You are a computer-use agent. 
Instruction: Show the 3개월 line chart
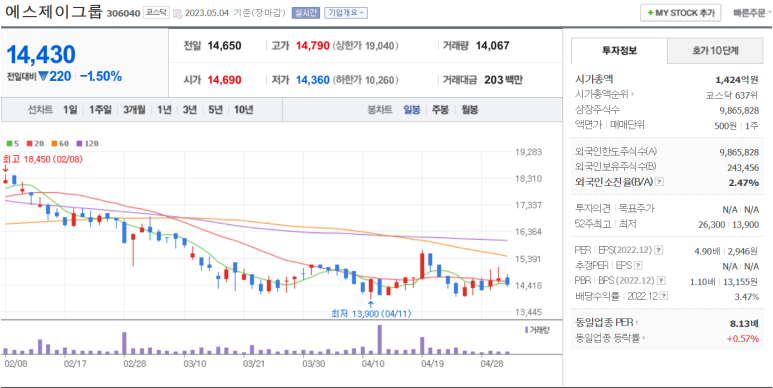point(134,109)
